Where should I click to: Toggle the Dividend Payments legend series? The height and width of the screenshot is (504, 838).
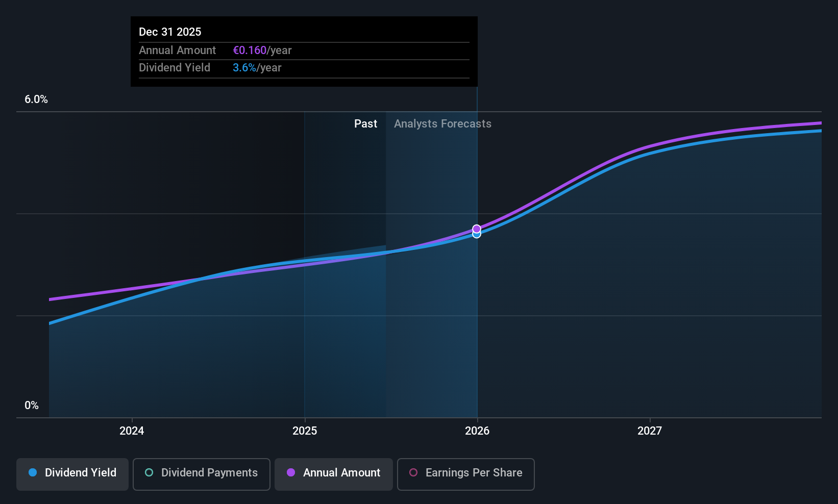click(201, 474)
